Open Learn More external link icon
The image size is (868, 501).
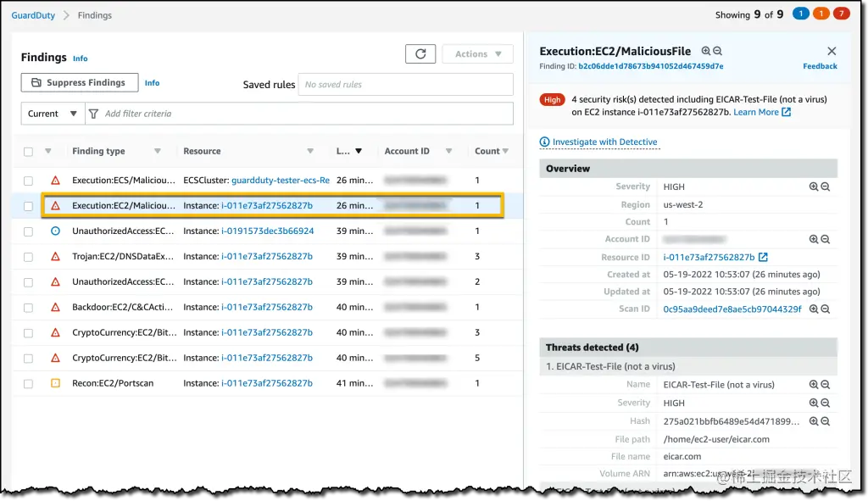pos(786,112)
